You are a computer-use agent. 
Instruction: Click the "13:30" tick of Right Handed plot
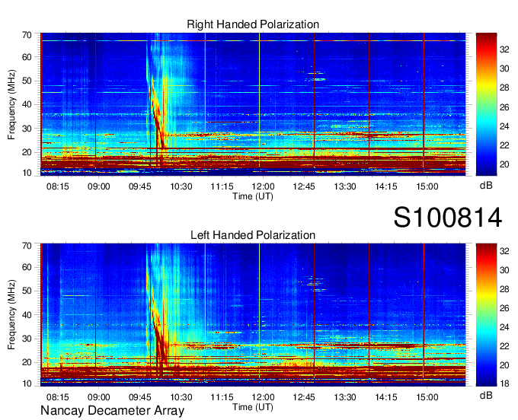[345, 186]
